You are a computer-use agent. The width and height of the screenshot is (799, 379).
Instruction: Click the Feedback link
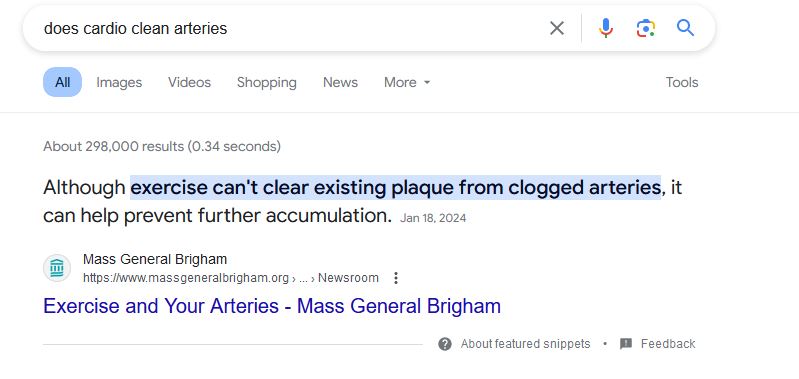[668, 344]
